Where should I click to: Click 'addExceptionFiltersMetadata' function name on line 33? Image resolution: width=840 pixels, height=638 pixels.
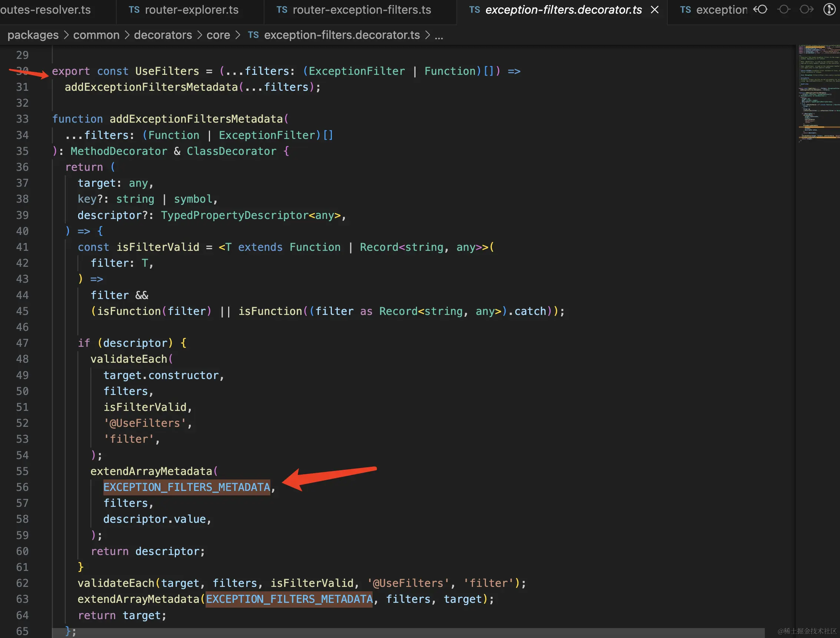pos(196,119)
